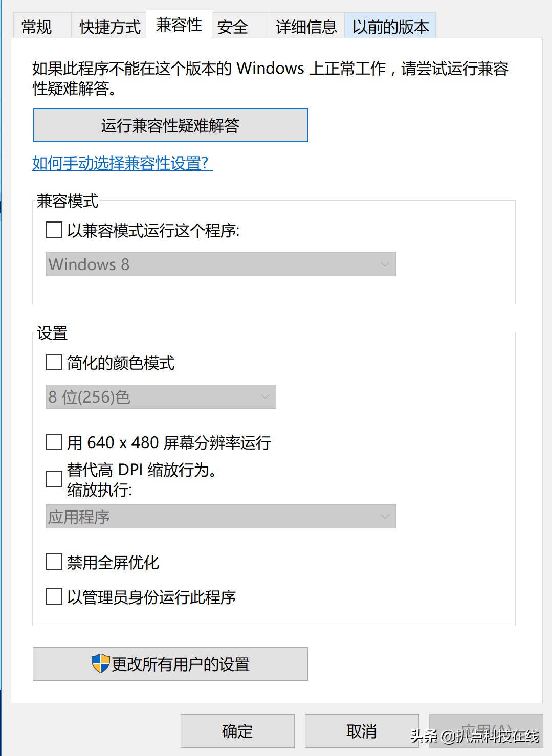Click 更改所有用户的设置 button
This screenshot has width=552, height=756.
[x=170, y=663]
